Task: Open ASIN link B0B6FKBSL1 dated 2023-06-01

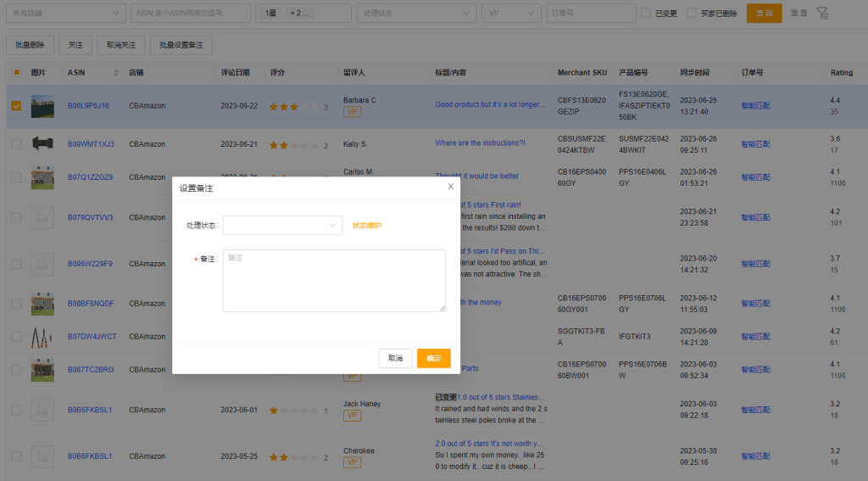Action: [90, 410]
